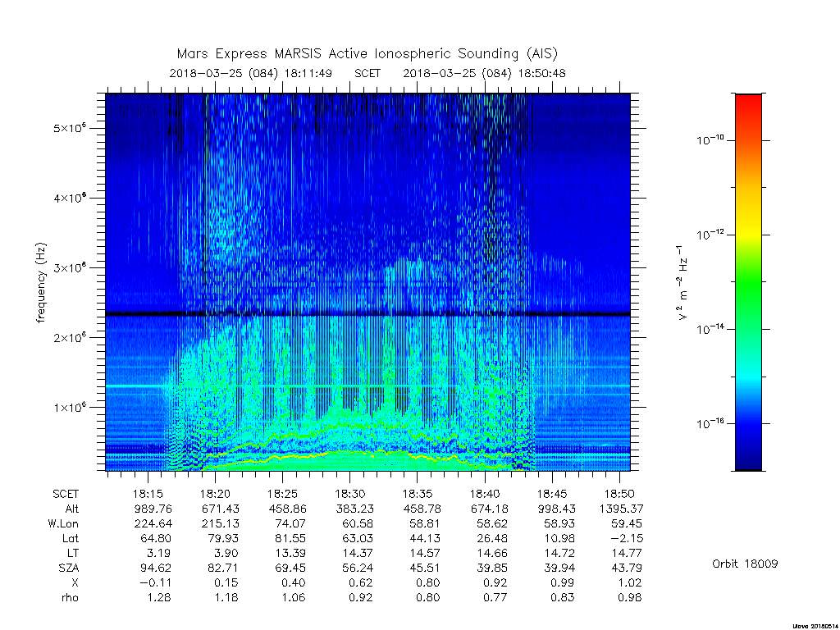Click the altitude value 383.23
This screenshot has height=630, width=840.
354,509
